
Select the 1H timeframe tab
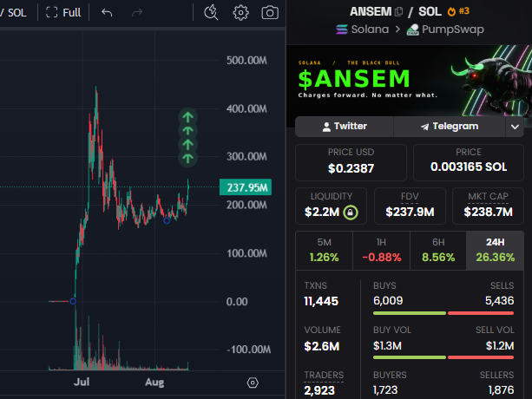(x=381, y=251)
